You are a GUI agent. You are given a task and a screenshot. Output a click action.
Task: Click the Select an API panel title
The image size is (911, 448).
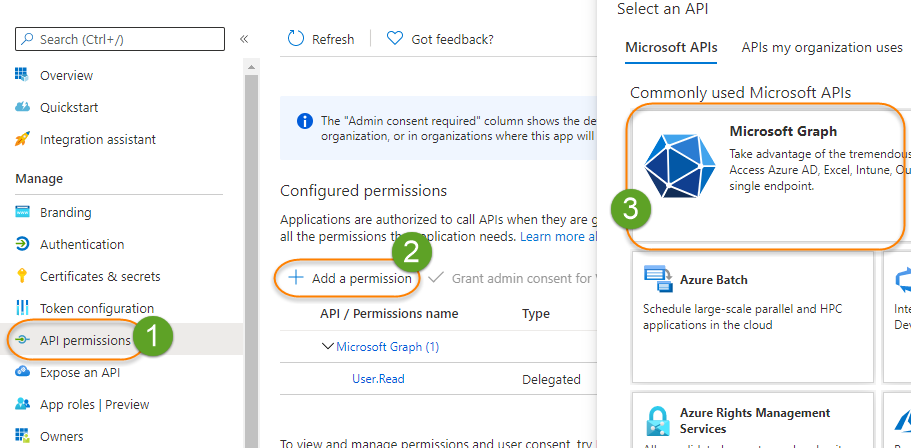tap(662, 9)
